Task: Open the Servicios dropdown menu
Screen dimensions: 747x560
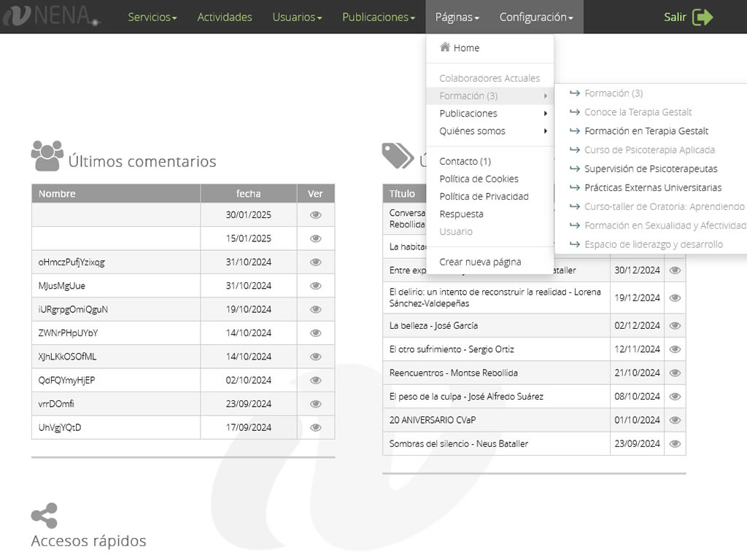Action: point(152,17)
